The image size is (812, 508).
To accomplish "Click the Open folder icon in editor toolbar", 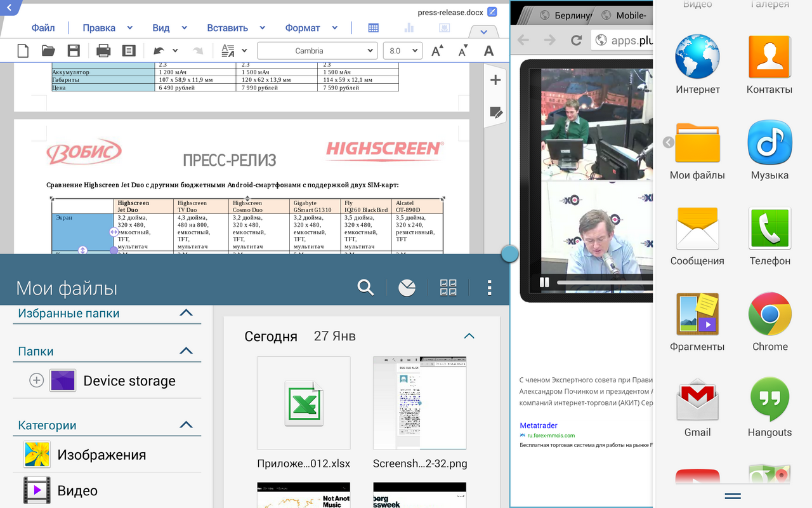I will pos(48,51).
